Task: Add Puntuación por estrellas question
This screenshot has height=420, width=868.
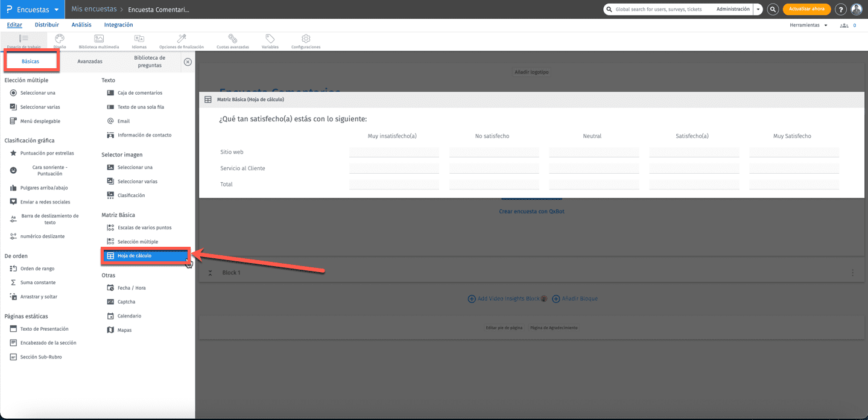Action: coord(42,153)
